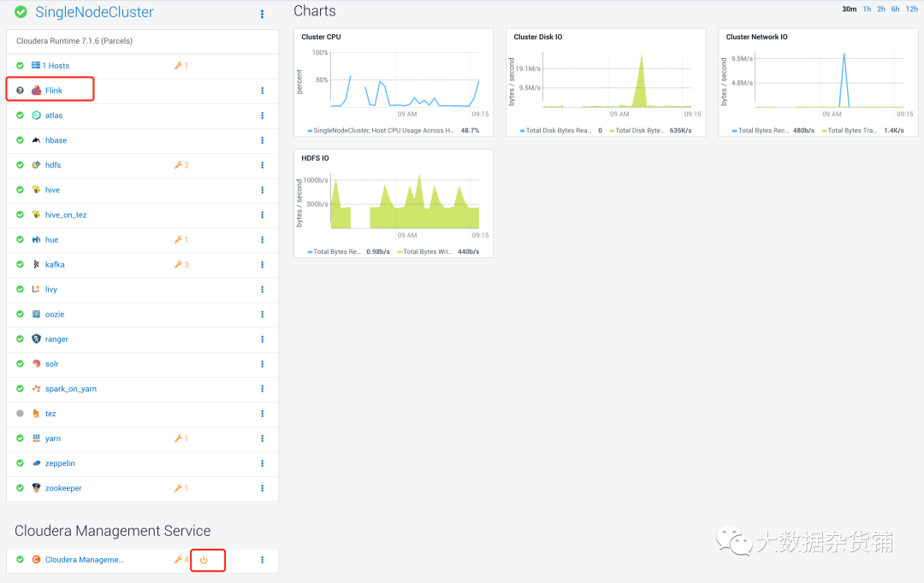Image resolution: width=924 pixels, height=583 pixels.
Task: Open the hive service actions menu
Action: [x=263, y=191]
